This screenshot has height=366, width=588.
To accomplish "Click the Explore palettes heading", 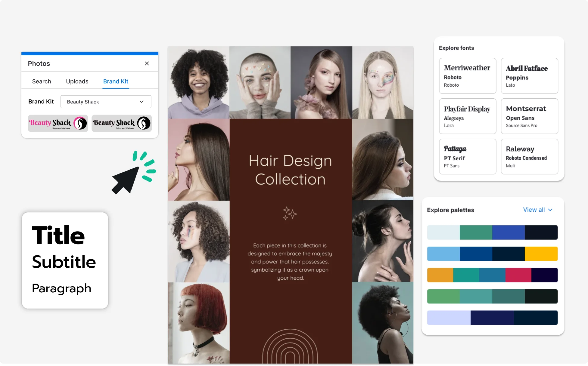I will coord(450,210).
